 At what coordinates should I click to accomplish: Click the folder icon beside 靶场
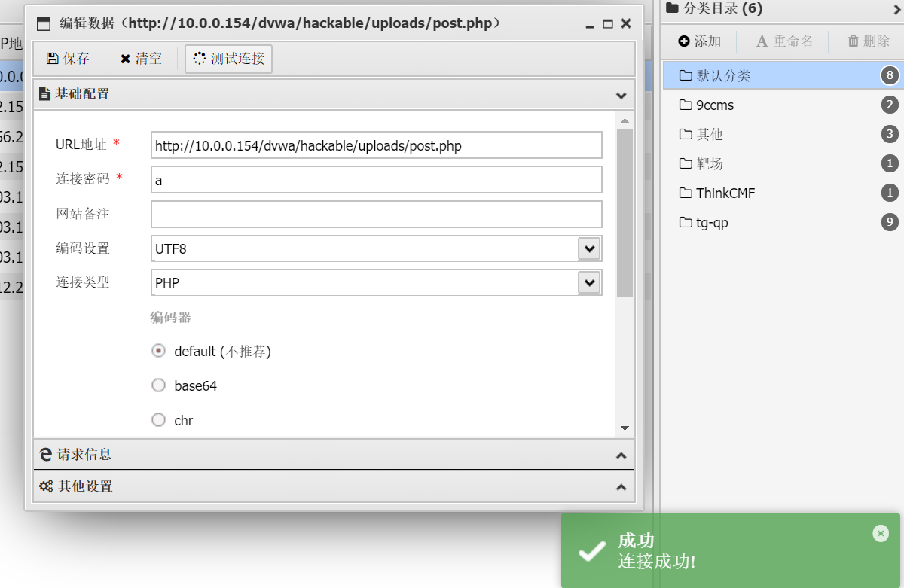click(x=685, y=163)
